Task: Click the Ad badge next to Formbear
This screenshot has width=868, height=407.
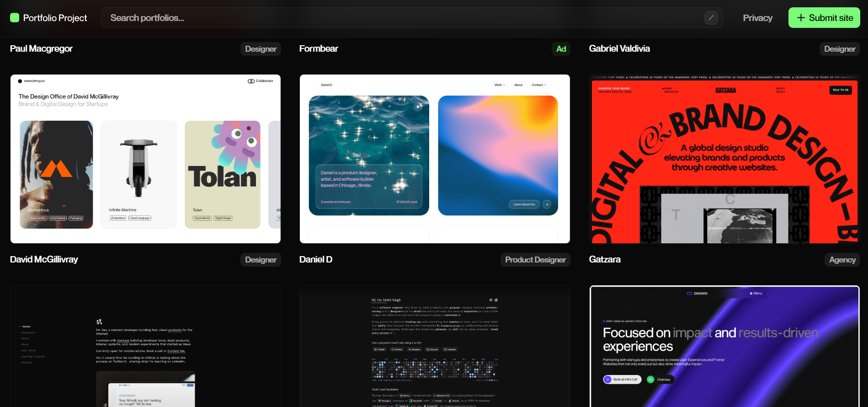Action: tap(561, 49)
